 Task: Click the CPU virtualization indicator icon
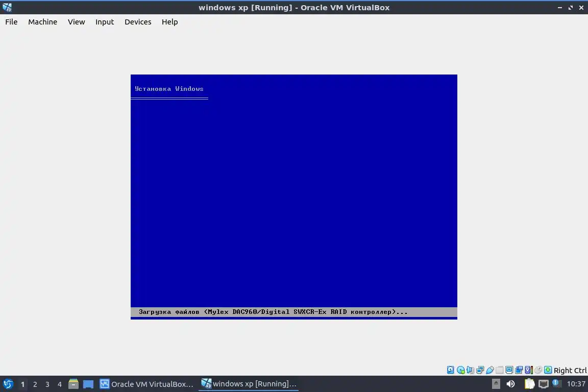pyautogui.click(x=529, y=370)
